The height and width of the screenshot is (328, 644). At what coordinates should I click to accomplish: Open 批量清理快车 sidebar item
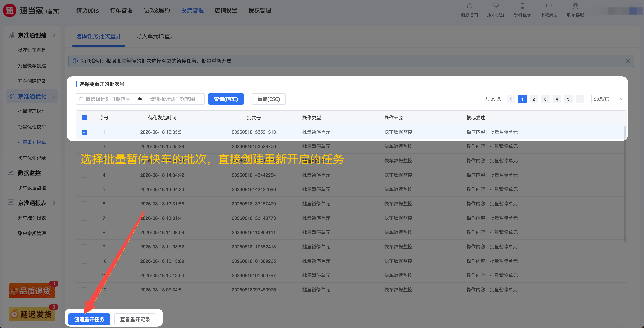coord(32,111)
